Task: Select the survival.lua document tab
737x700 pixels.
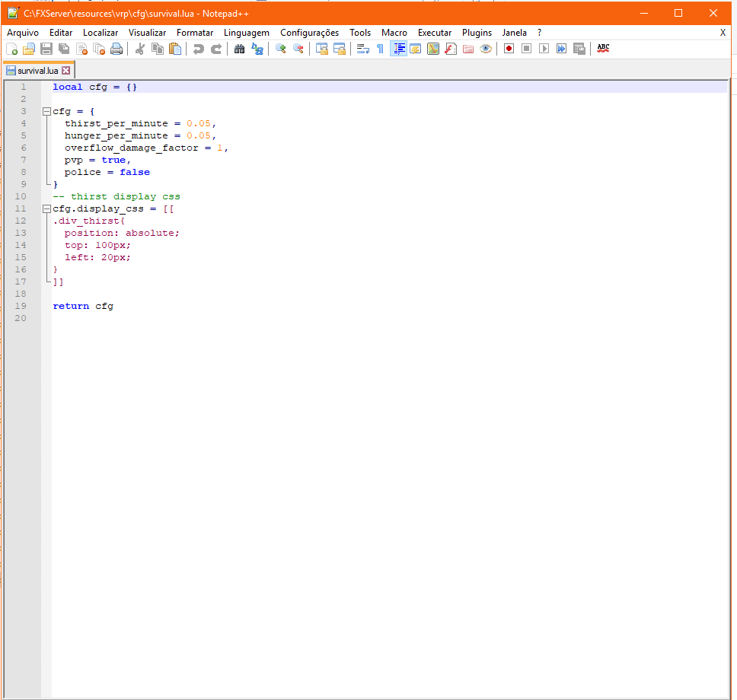Action: click(37, 71)
